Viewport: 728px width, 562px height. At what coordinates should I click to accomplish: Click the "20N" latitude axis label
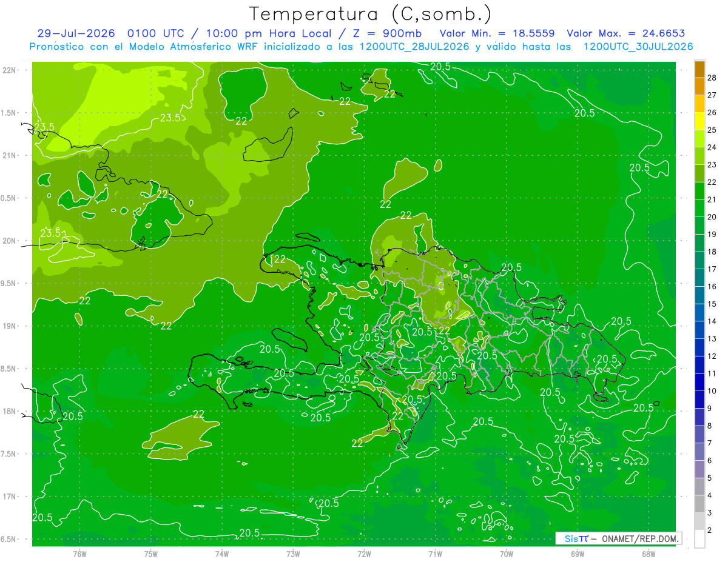click(9, 241)
